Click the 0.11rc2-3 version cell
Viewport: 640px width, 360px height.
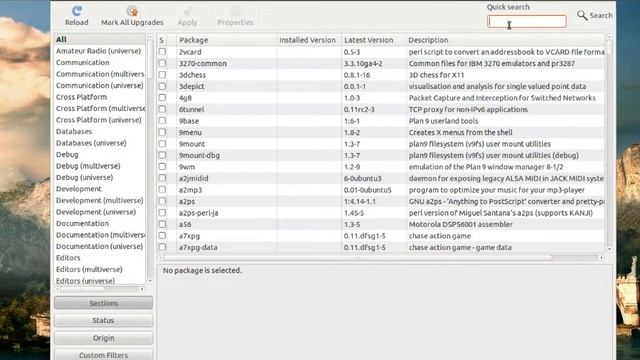point(359,109)
